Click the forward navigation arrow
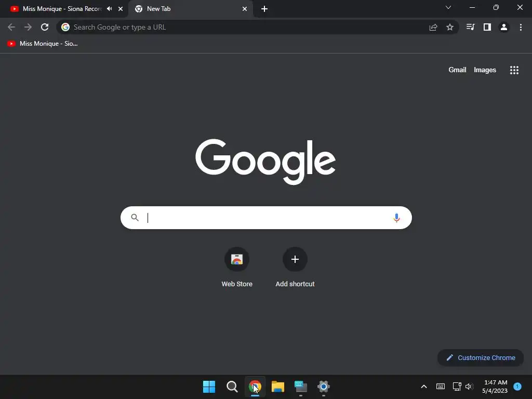 point(28,27)
